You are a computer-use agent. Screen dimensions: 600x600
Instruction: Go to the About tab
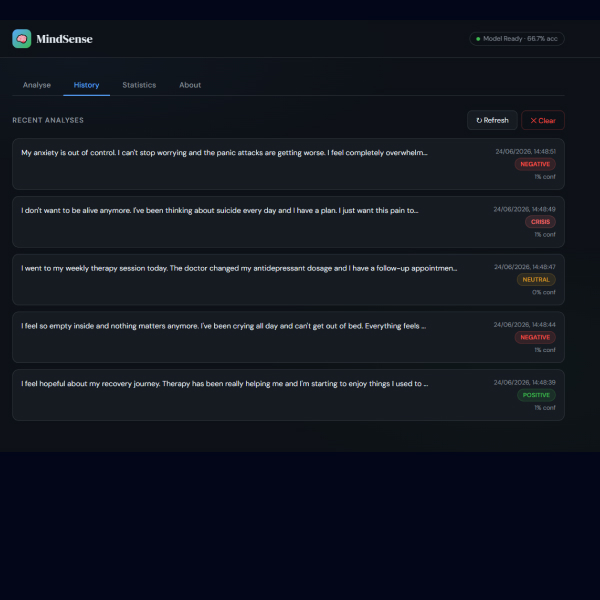pos(190,85)
